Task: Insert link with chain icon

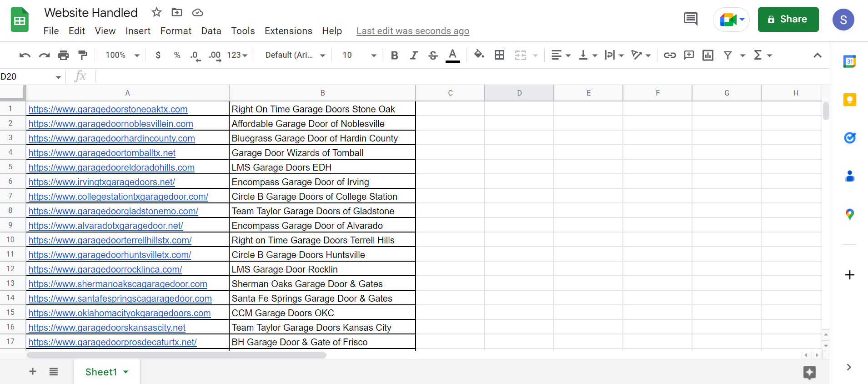Action: [x=669, y=55]
